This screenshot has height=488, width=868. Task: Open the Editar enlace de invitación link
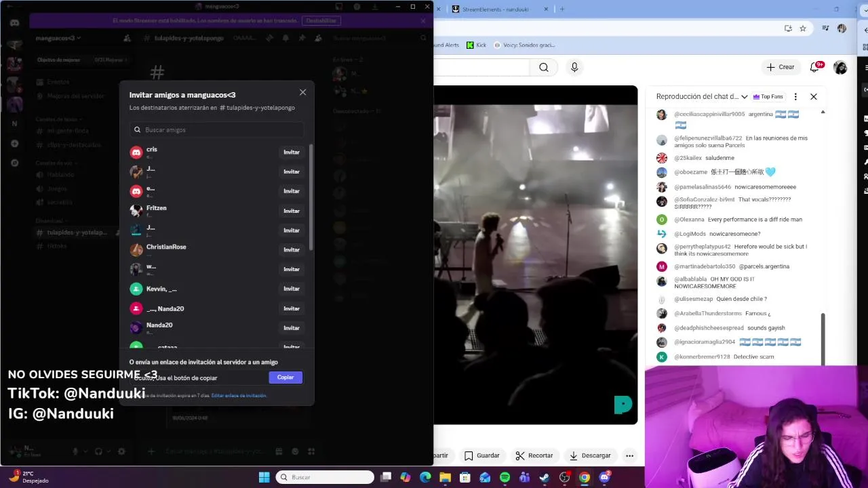point(239,396)
